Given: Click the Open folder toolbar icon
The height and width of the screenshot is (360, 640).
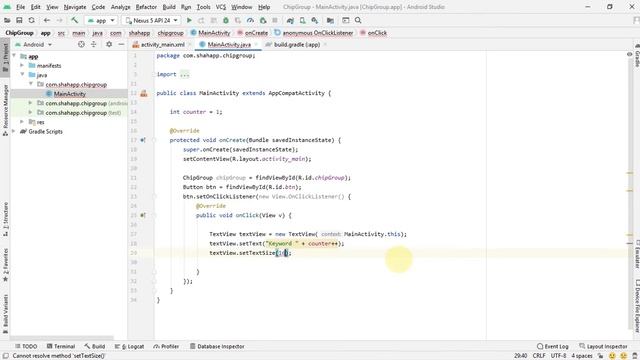Looking at the screenshot, I should point(7,20).
